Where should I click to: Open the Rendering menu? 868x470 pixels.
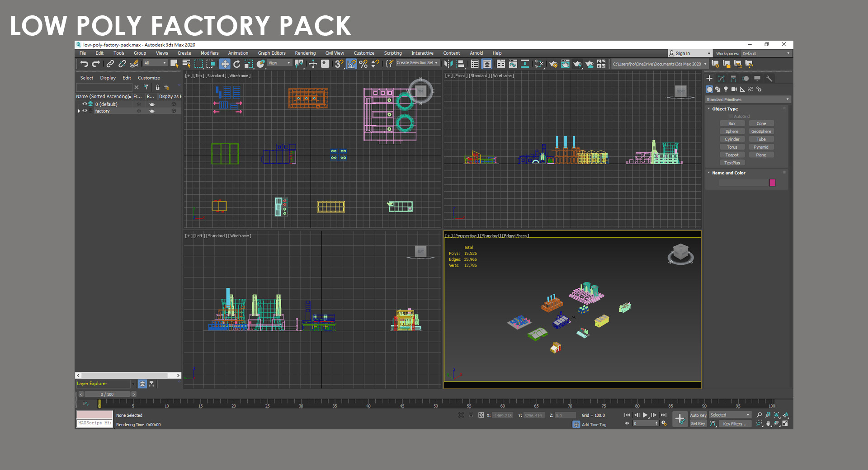305,53
